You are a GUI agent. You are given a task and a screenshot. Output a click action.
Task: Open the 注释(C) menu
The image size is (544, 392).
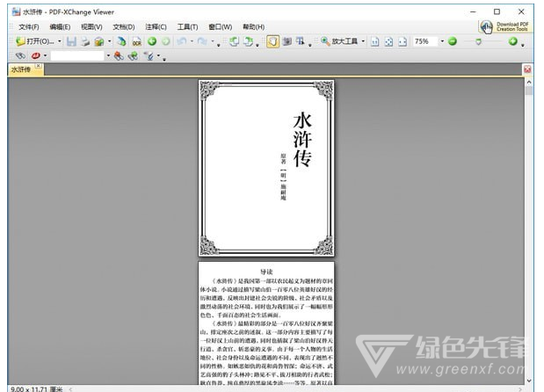(x=156, y=26)
